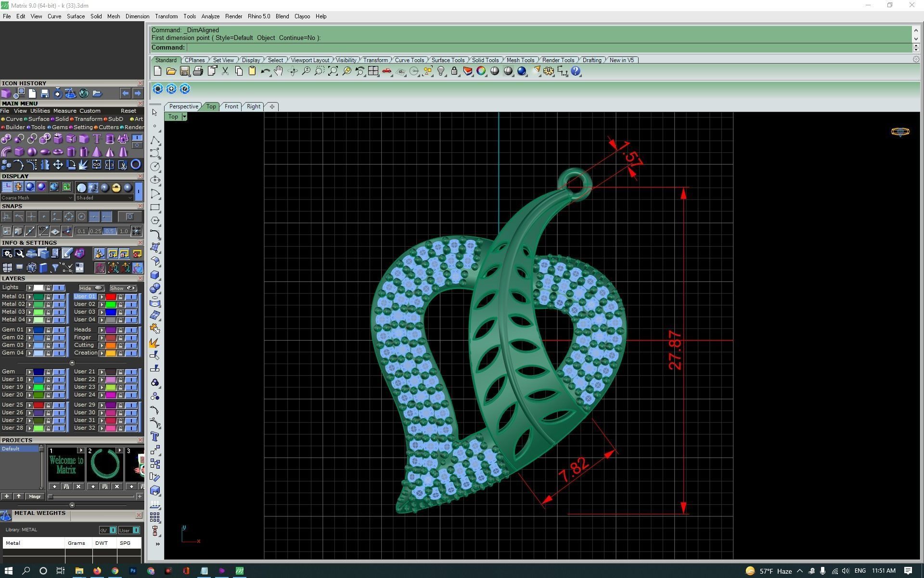Click the first blue shutter icon below toolbar
924x578 pixels.
[x=158, y=89]
